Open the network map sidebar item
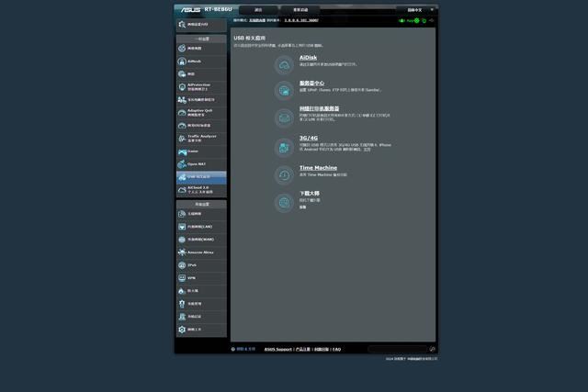Image resolution: width=588 pixels, height=392 pixels. [x=201, y=49]
